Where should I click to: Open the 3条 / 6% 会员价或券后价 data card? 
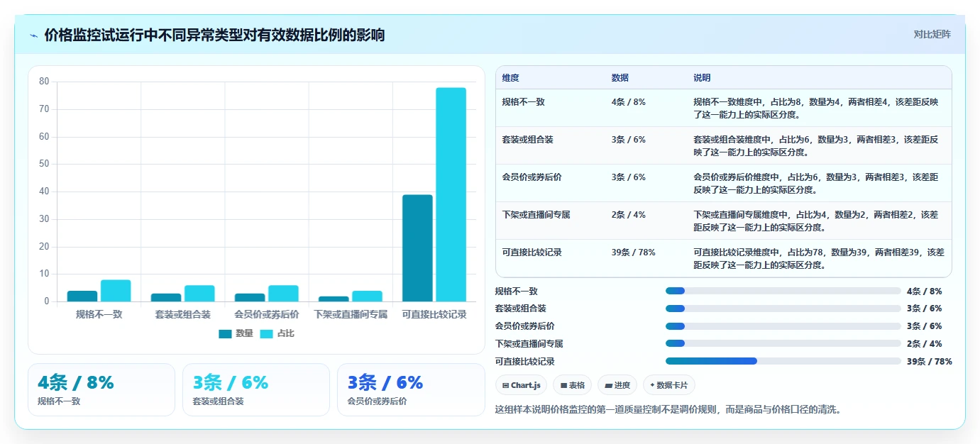[411, 389]
